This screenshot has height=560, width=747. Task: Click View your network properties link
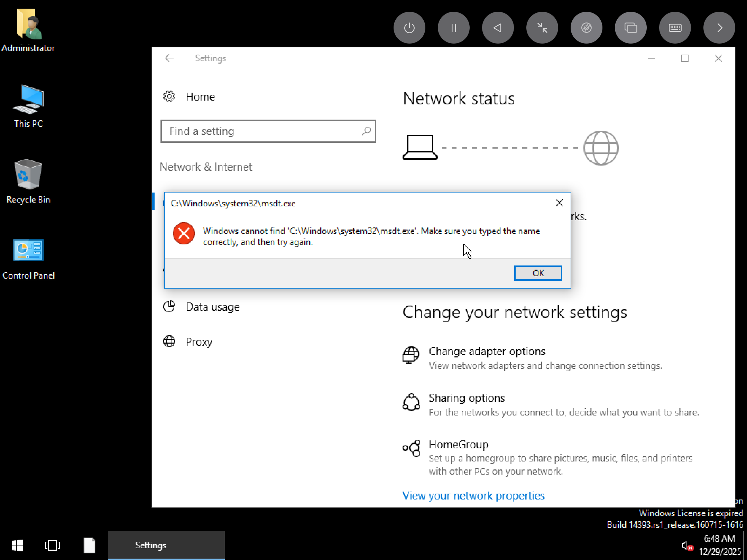pyautogui.click(x=473, y=496)
